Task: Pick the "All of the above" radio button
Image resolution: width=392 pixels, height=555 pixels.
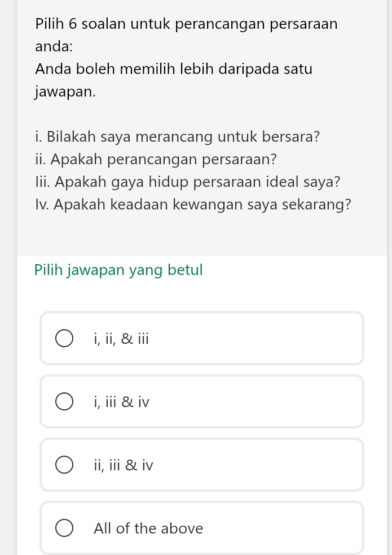Action: point(64,528)
